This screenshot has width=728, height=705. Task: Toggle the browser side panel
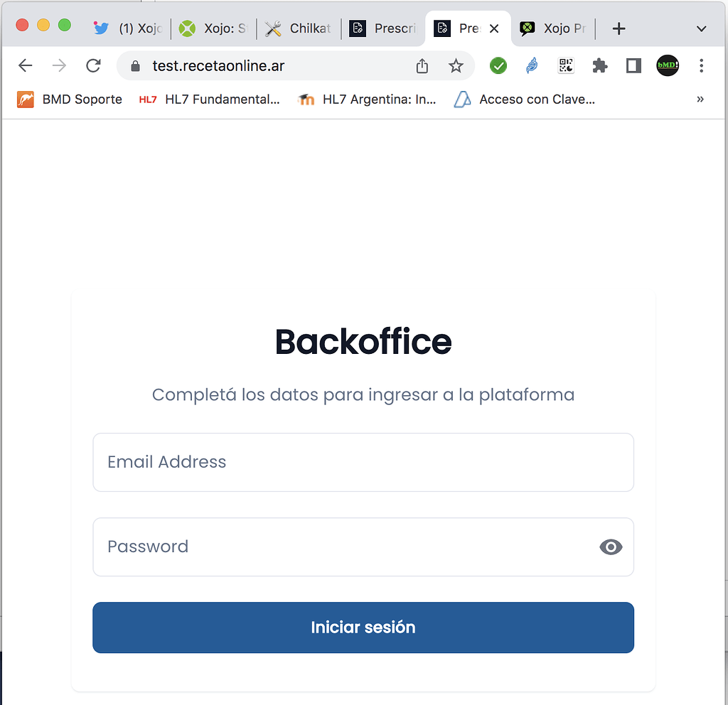click(633, 66)
